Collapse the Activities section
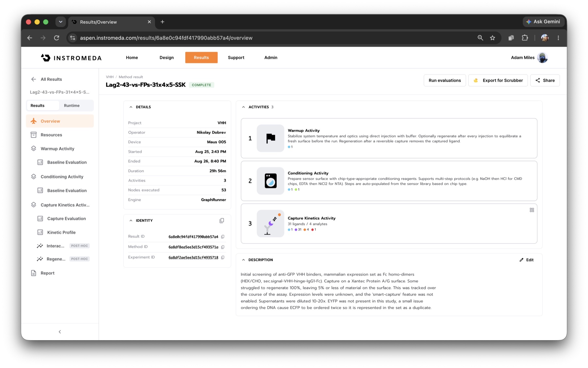The width and height of the screenshot is (588, 368). point(243,107)
